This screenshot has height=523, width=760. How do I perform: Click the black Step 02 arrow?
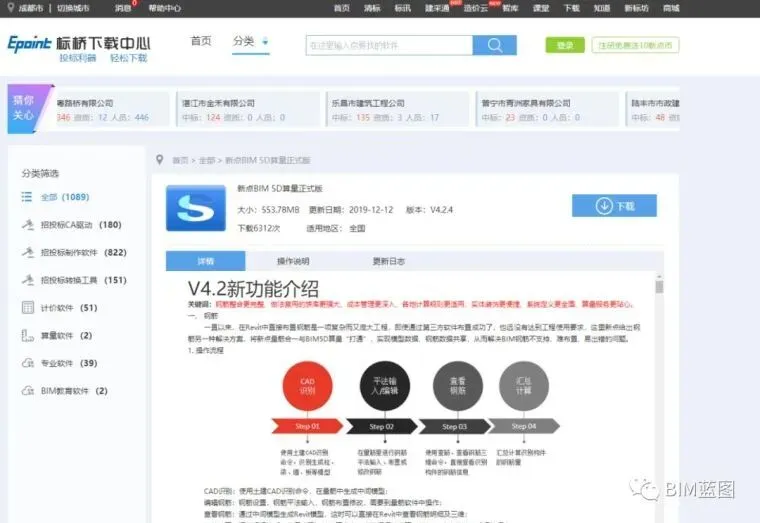(x=381, y=426)
